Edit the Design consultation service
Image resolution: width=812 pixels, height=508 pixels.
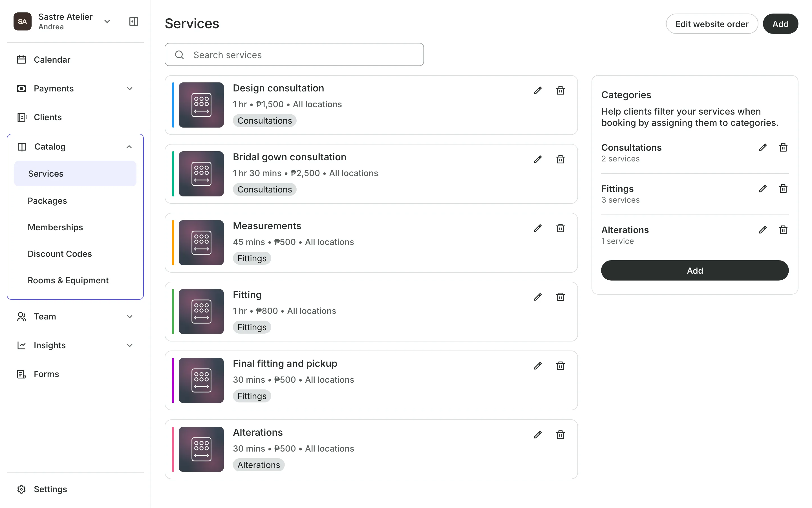538,90
